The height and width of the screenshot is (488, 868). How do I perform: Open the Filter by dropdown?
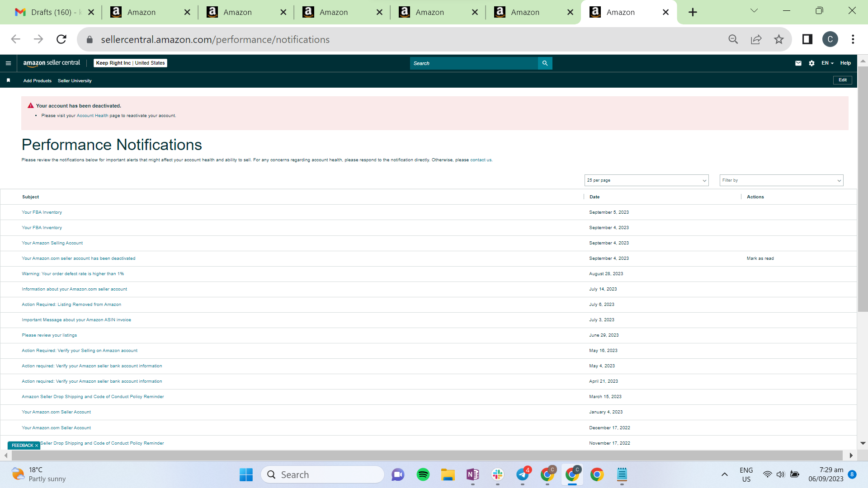pyautogui.click(x=781, y=180)
